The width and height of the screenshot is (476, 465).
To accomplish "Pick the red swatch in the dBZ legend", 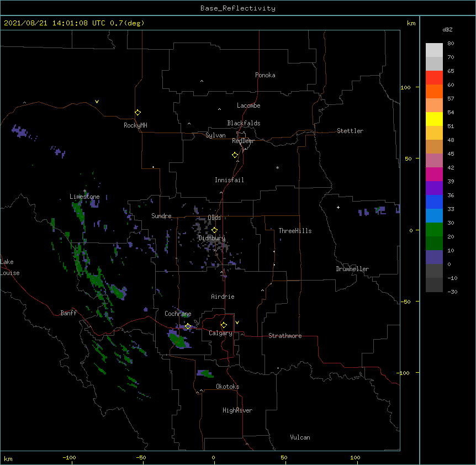I will coord(434,77).
